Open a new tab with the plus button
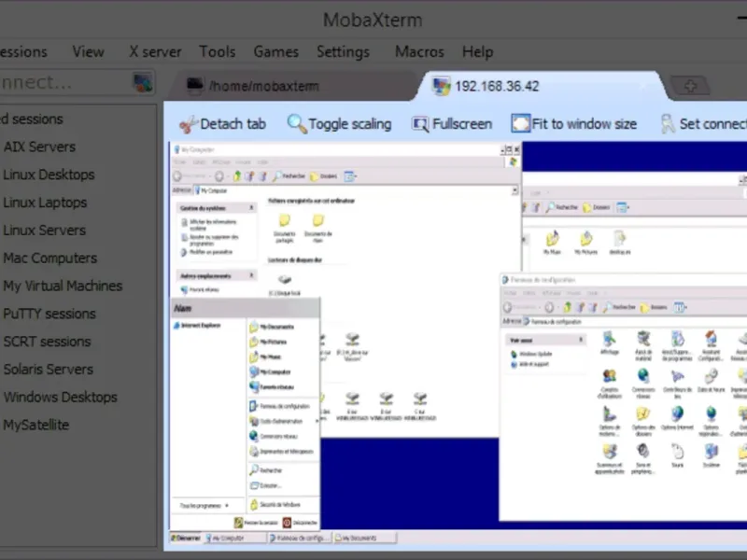 [x=690, y=86]
